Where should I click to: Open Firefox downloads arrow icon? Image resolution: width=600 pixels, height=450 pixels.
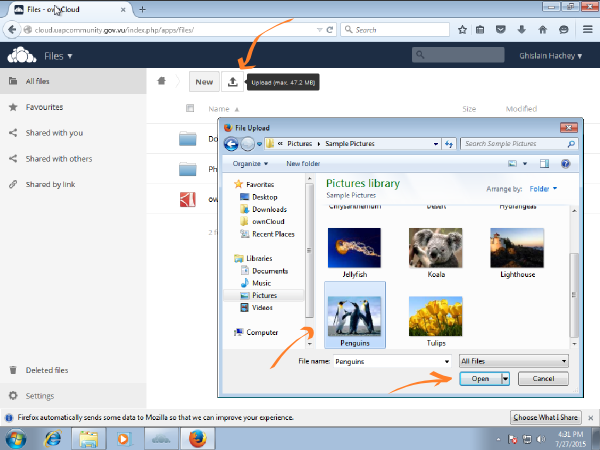point(522,29)
